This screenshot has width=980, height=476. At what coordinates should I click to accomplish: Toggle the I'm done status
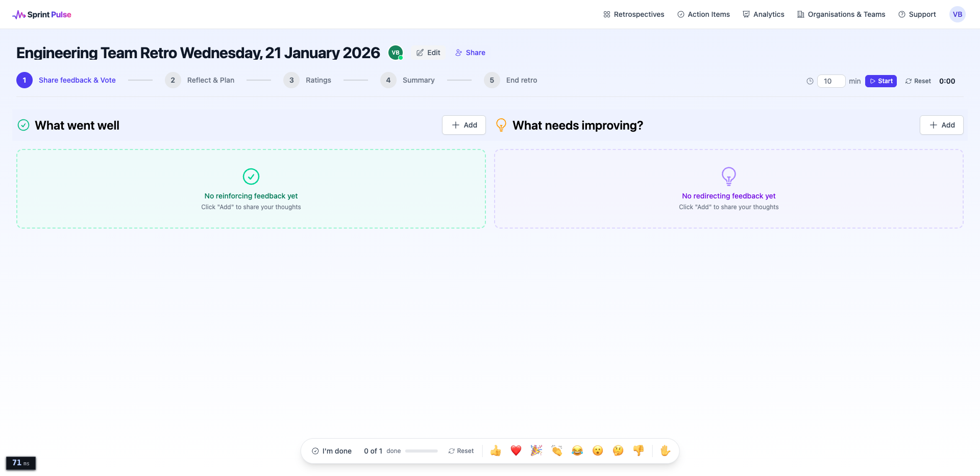pos(332,451)
